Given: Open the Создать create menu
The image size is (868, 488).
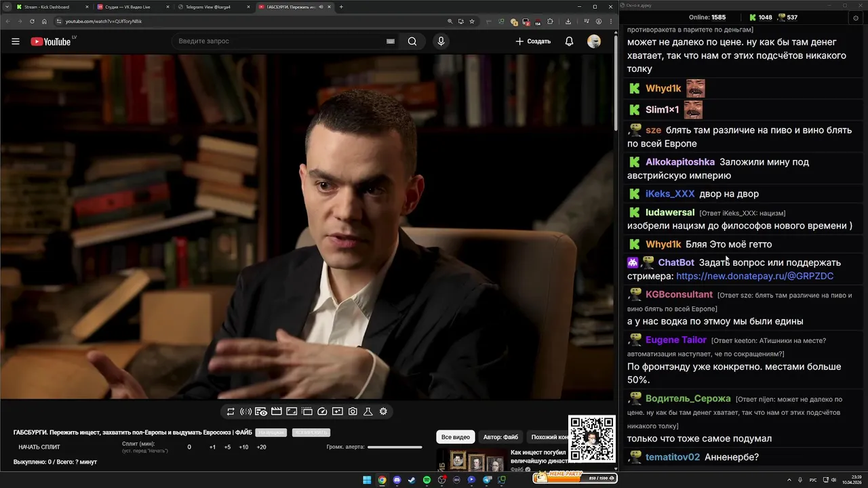Looking at the screenshot, I should pos(533,41).
